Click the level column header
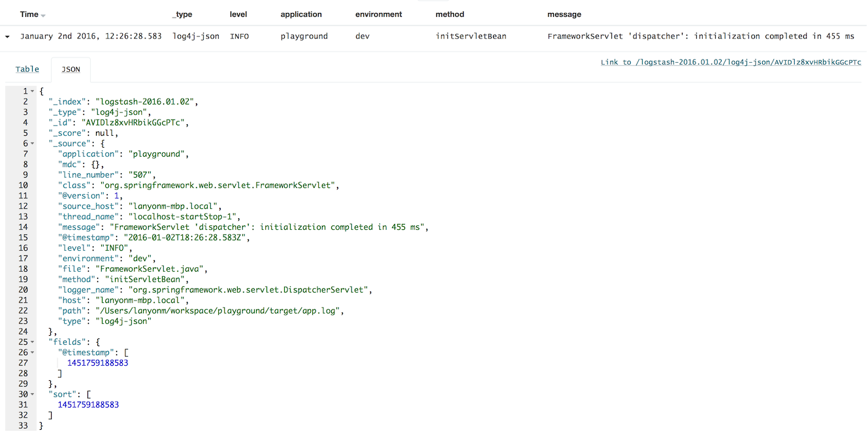Viewport: 868px width, 435px height. click(x=238, y=14)
